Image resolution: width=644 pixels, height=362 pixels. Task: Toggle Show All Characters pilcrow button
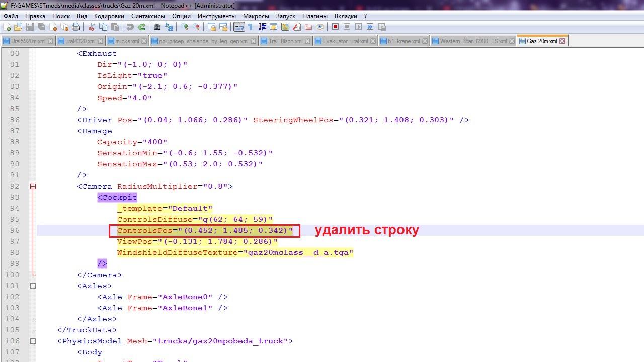pos(250,27)
